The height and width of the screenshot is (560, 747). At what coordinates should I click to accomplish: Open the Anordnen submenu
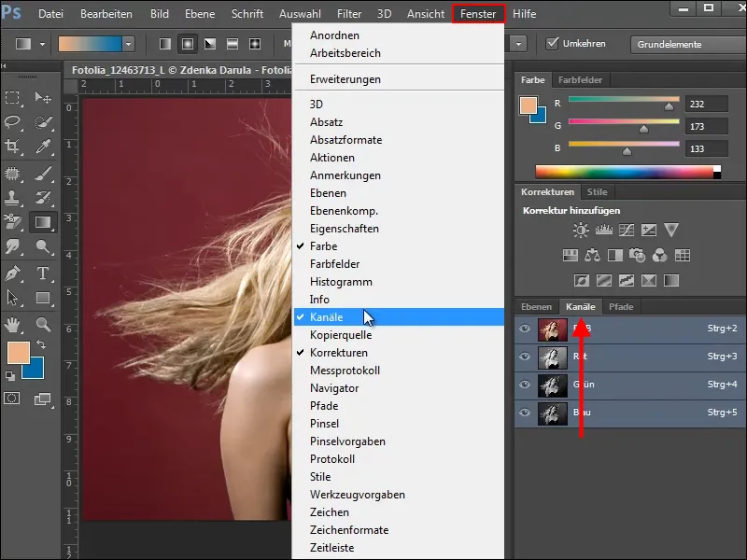399,35
